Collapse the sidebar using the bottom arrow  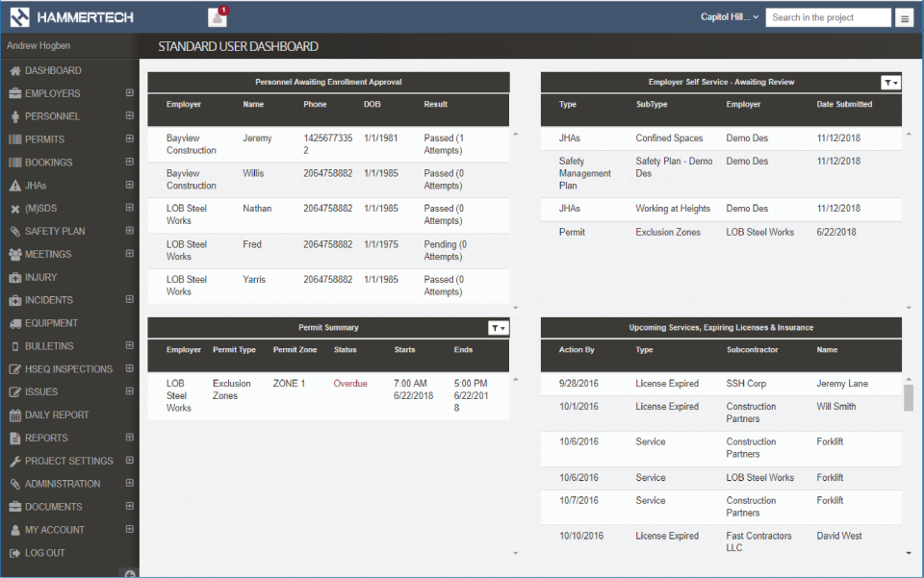[130, 574]
